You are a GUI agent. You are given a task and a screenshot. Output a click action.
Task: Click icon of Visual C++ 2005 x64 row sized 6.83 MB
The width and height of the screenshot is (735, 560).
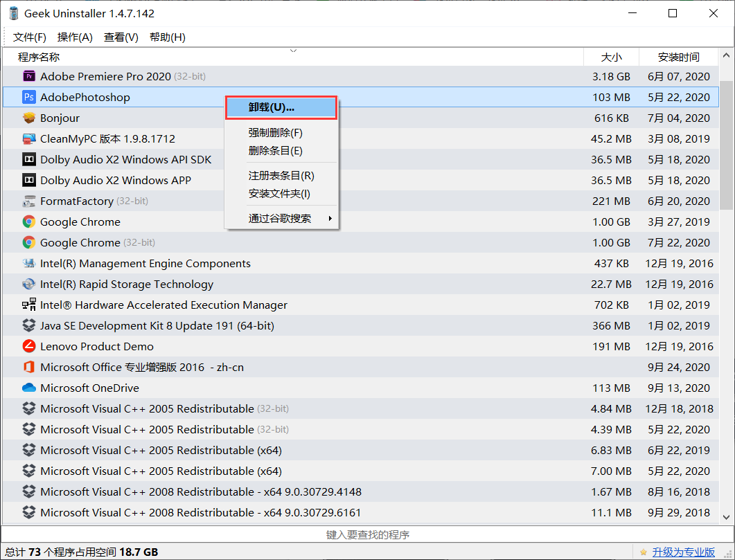(29, 450)
